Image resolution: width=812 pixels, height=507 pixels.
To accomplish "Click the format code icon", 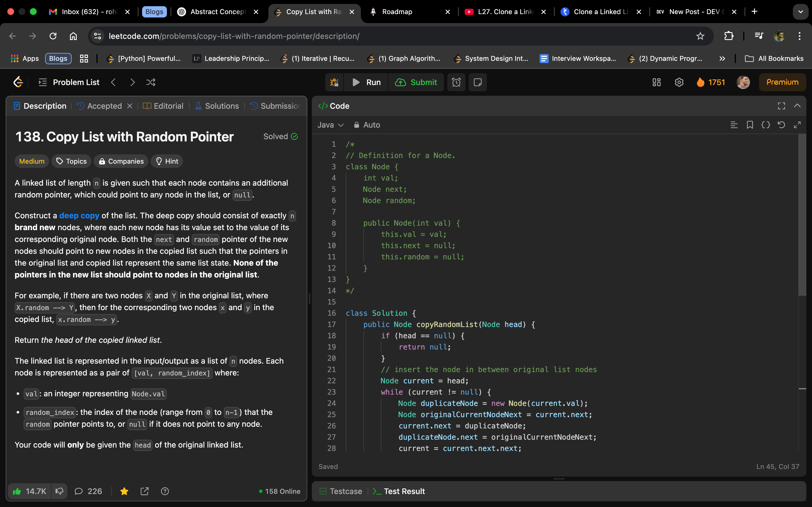I will [734, 125].
